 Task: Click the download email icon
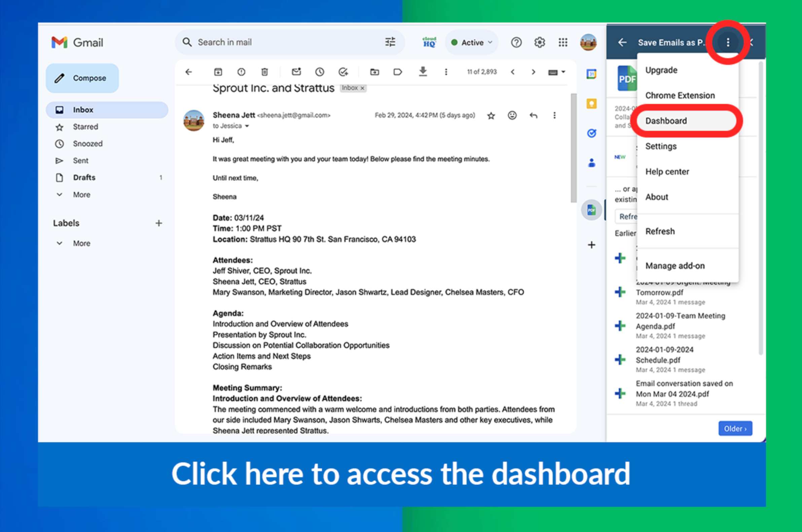(423, 72)
